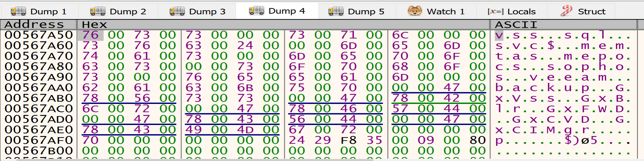Click the Address column header
Screen dimensions: 644x161
34,25
